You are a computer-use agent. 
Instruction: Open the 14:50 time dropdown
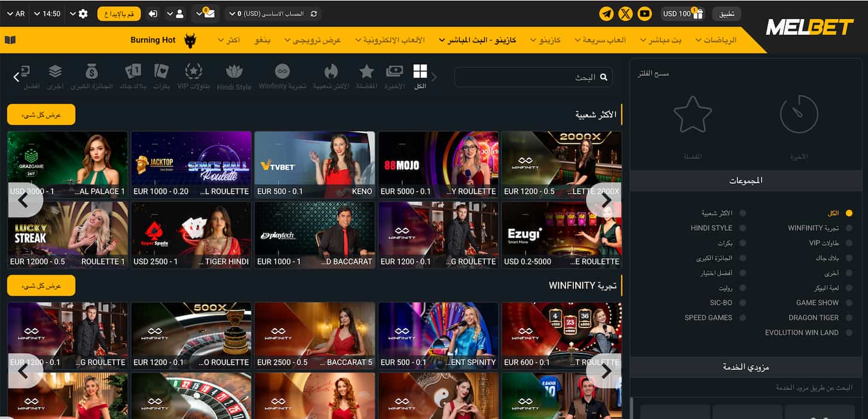(47, 13)
